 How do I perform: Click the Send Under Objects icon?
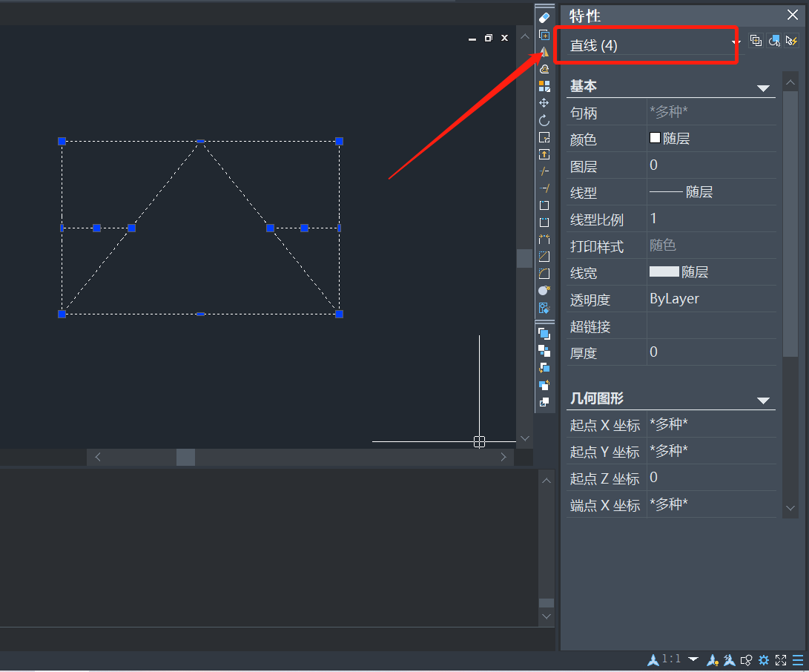tap(544, 385)
